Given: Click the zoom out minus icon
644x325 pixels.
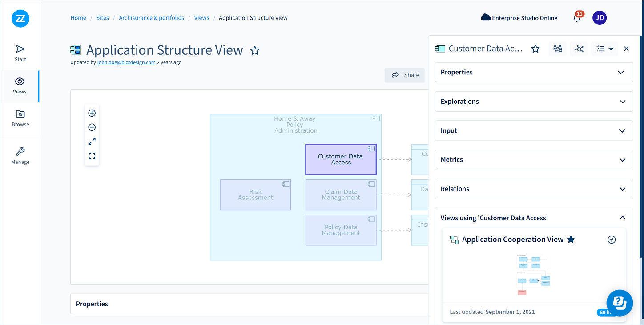Looking at the screenshot, I should click(x=92, y=127).
